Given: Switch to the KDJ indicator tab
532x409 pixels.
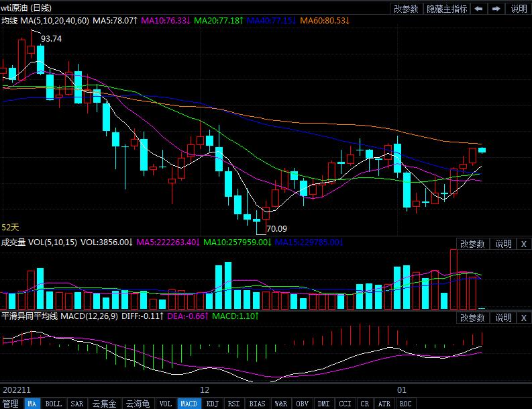Looking at the screenshot, I should [x=212, y=404].
